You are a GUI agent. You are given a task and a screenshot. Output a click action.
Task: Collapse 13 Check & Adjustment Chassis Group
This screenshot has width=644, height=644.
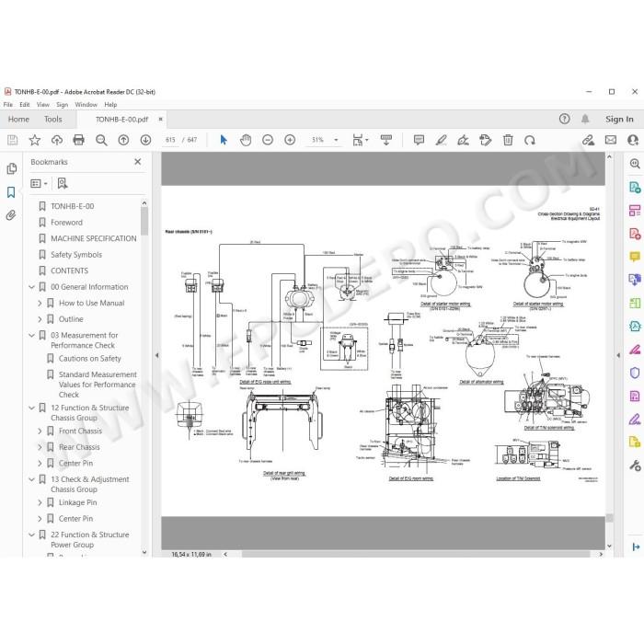pos(31,479)
